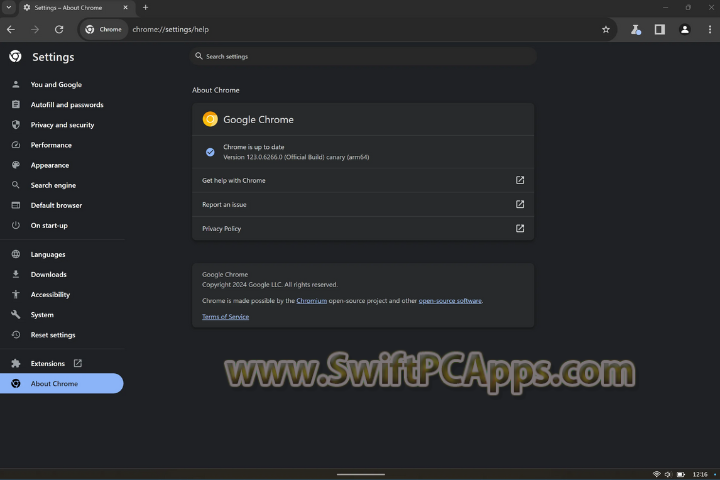720x480 pixels.
Task: Click the browser window icon beside Default browser
Action: coord(16,205)
